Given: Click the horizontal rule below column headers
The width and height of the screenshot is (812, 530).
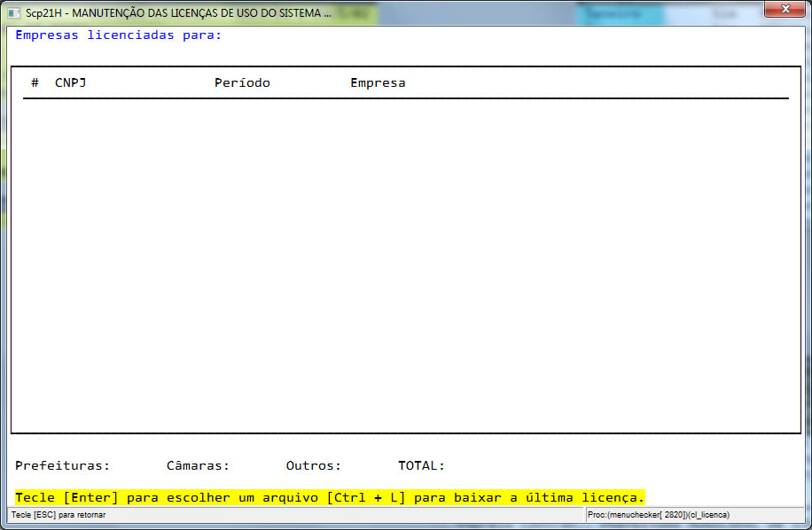Looking at the screenshot, I should point(405,97).
